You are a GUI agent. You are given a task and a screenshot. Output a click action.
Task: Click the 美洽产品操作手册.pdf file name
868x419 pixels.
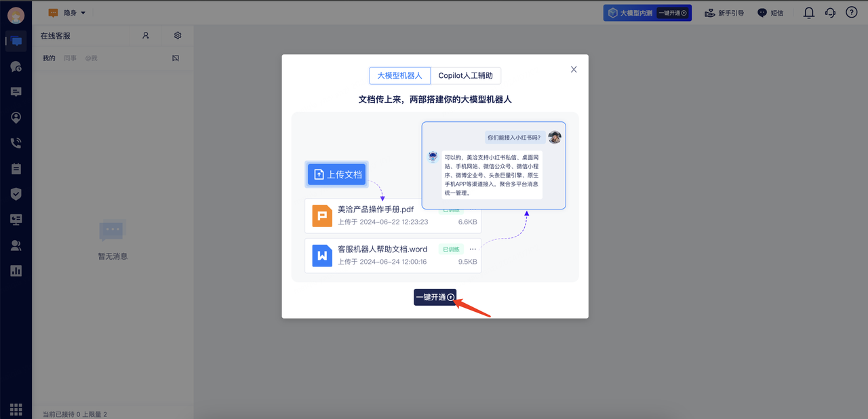[x=376, y=209]
